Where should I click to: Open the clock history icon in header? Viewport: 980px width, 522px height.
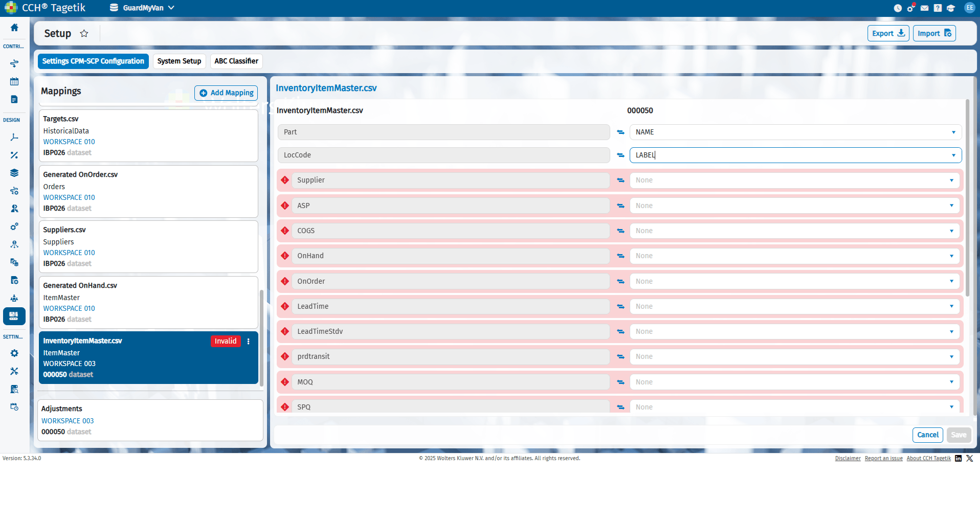click(x=898, y=8)
